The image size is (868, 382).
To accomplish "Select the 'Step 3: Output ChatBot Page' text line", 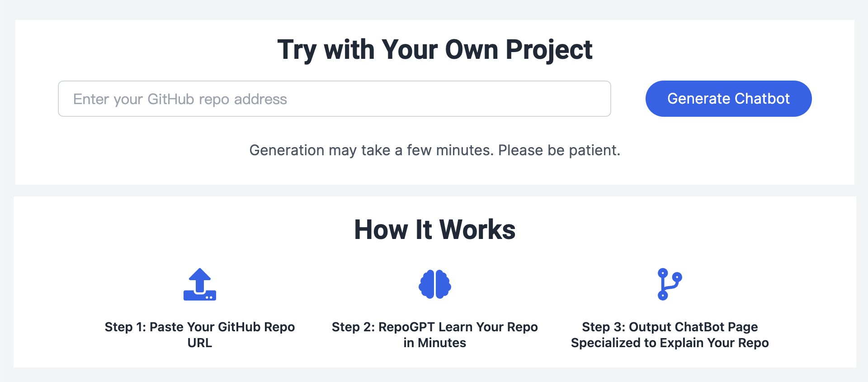I will [x=670, y=327].
